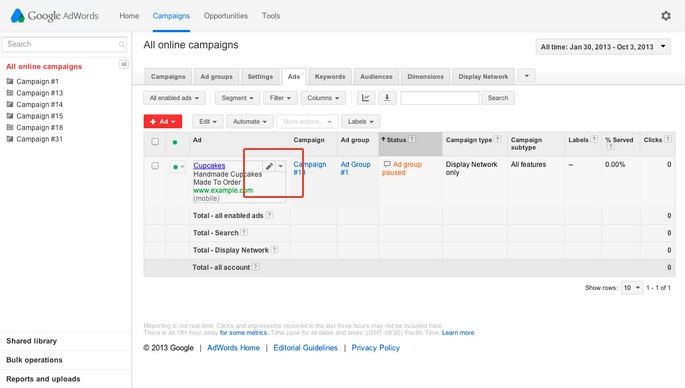Switch to the Dimensions tab
The width and height of the screenshot is (685, 388).
point(425,76)
